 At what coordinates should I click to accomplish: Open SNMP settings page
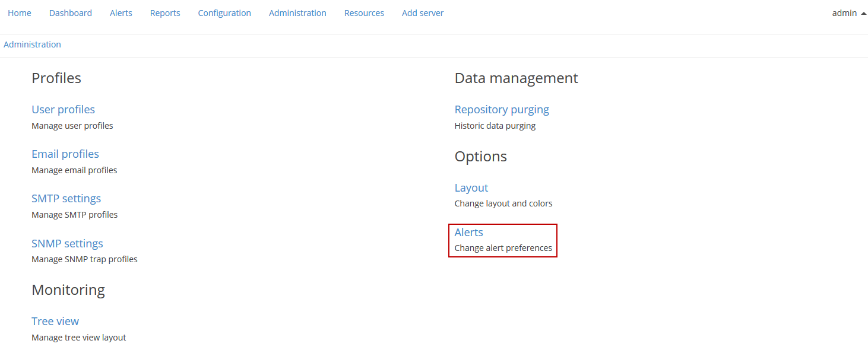[67, 244]
